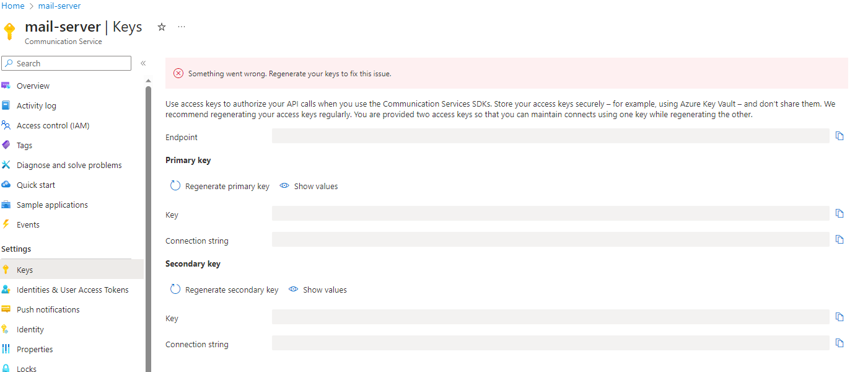The width and height of the screenshot is (868, 372).
Task: Click the red error icon in banner
Action: click(178, 73)
